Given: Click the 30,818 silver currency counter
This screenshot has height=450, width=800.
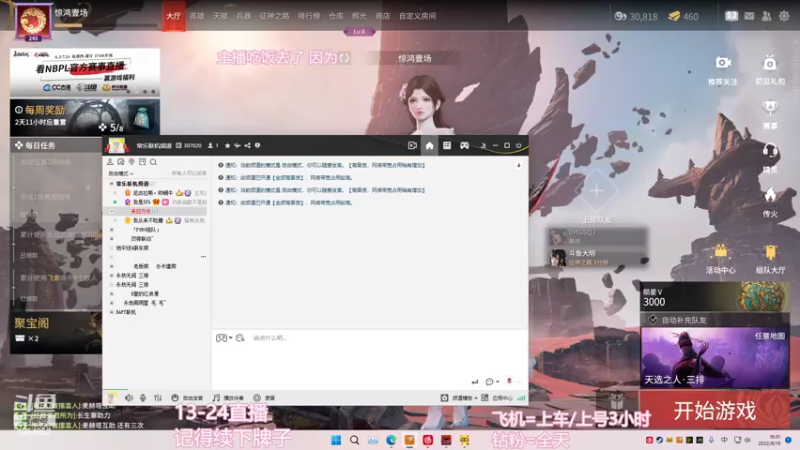Looking at the screenshot, I should tap(636, 16).
